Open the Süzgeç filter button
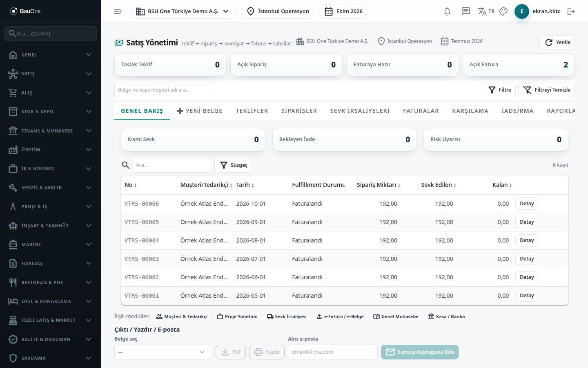The image size is (588, 368). coord(233,165)
